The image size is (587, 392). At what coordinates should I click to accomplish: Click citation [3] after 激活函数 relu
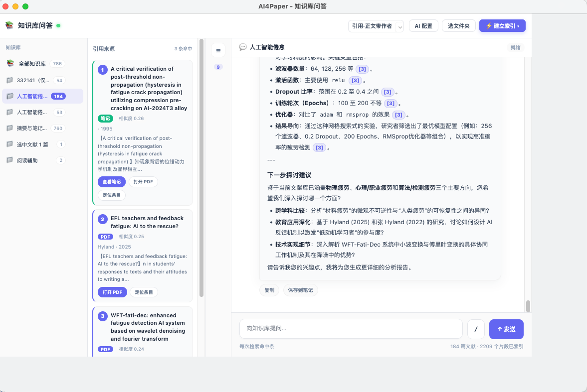pos(355,80)
